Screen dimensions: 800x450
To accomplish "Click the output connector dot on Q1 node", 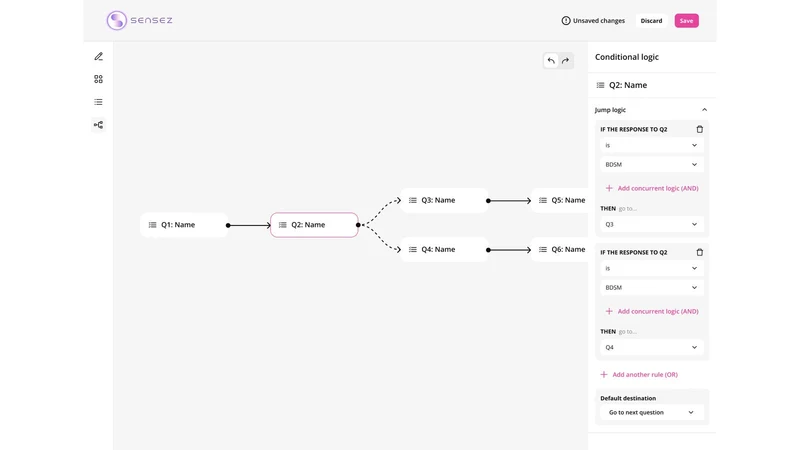I will point(228,225).
